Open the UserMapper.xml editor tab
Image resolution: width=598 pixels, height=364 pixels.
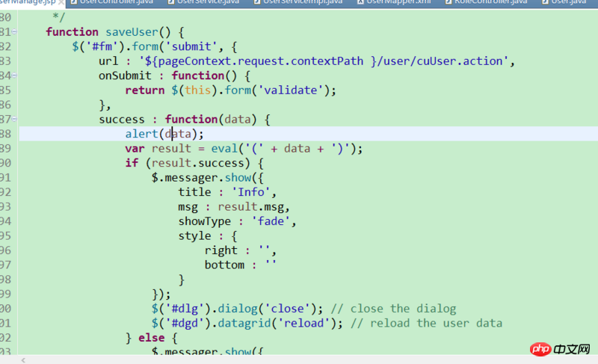pyautogui.click(x=395, y=2)
